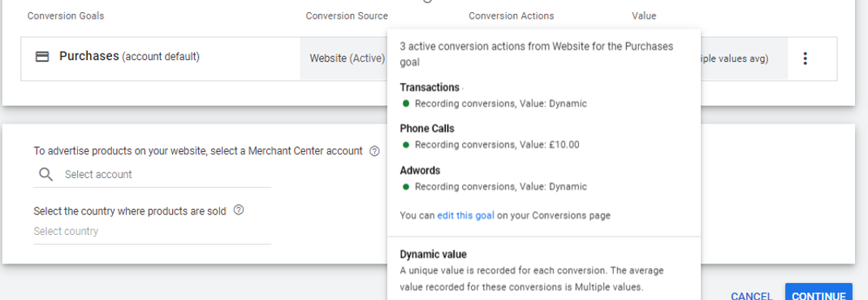This screenshot has height=300, width=868.
Task: Click the Conversion Goals column header
Action: tap(65, 16)
